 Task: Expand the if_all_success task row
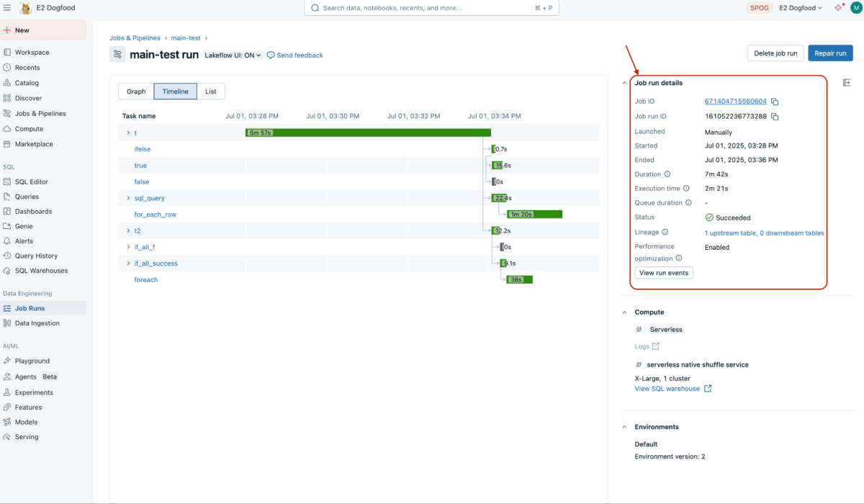128,264
